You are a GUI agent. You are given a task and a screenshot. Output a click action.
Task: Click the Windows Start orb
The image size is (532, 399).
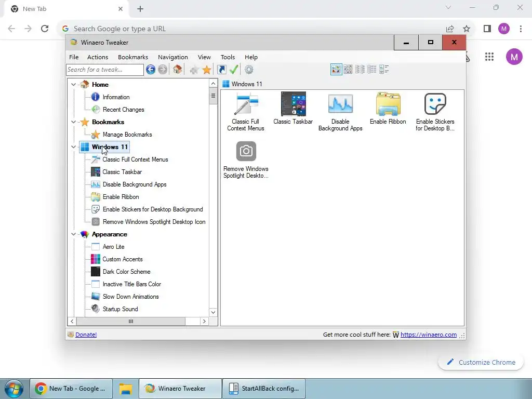14,389
